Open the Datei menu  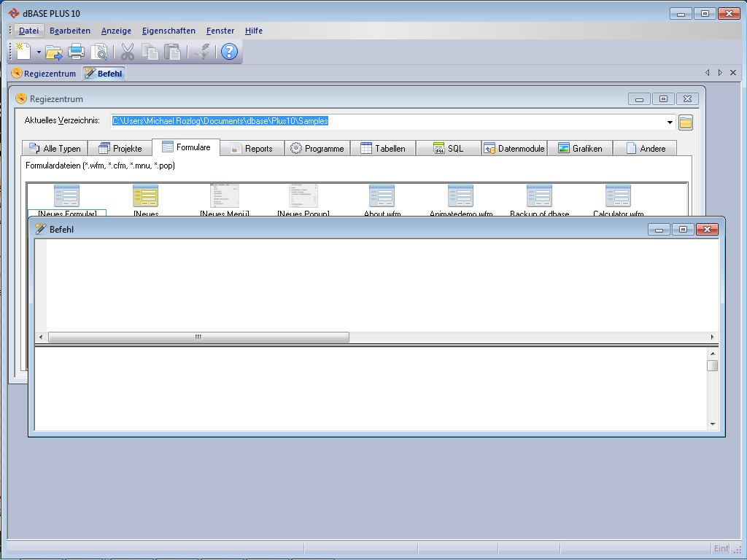click(28, 31)
